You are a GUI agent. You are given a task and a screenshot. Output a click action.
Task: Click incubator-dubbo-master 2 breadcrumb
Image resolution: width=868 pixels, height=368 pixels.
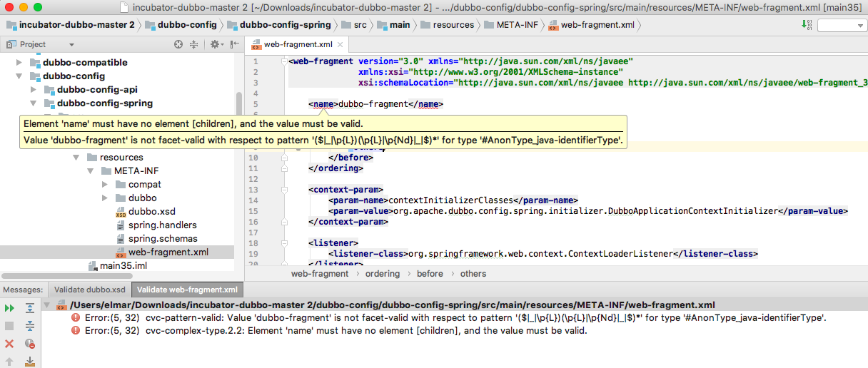[x=76, y=25]
